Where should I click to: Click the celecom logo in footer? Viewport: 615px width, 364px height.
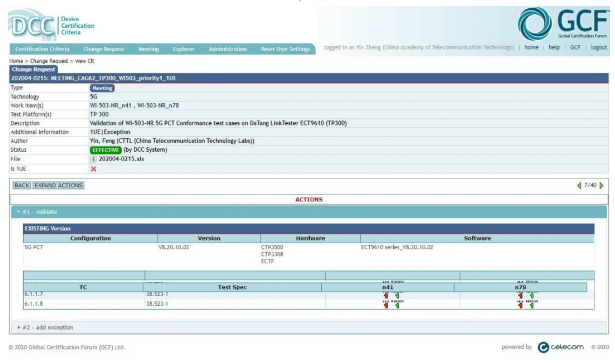point(560,347)
